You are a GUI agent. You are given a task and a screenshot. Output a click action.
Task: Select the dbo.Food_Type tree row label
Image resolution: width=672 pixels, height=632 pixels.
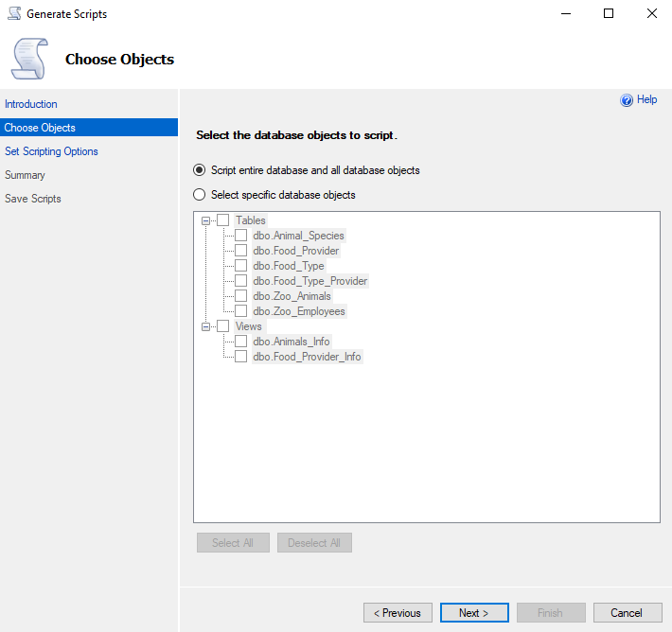tap(289, 266)
